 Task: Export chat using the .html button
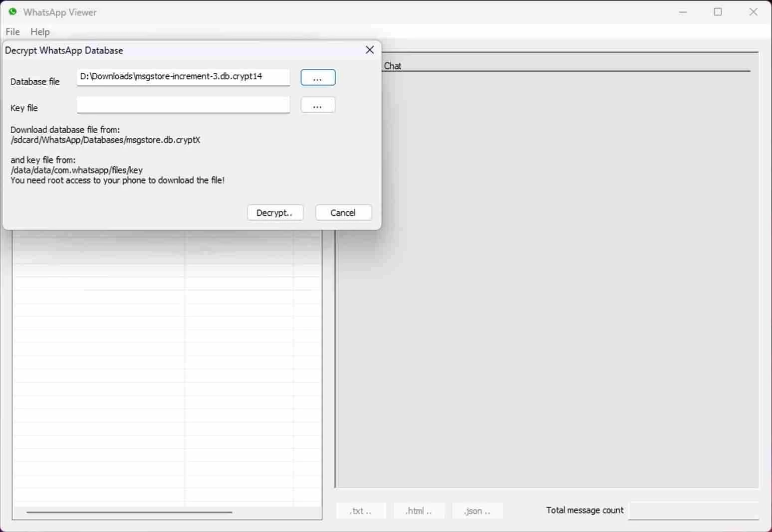[419, 511]
